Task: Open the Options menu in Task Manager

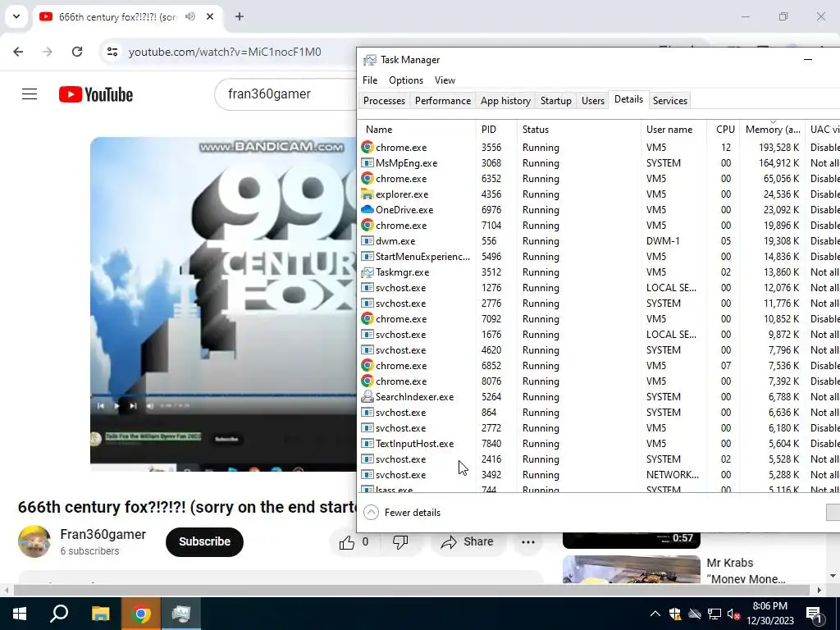Action: point(406,80)
